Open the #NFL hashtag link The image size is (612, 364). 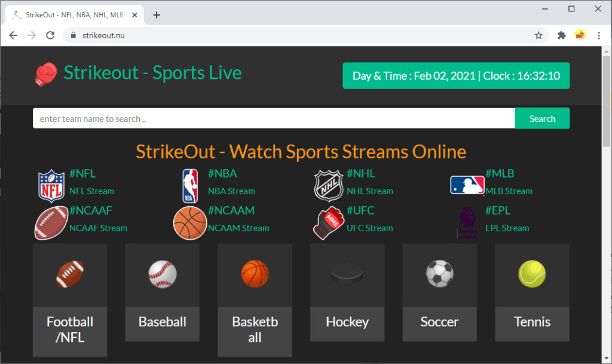[x=82, y=173]
